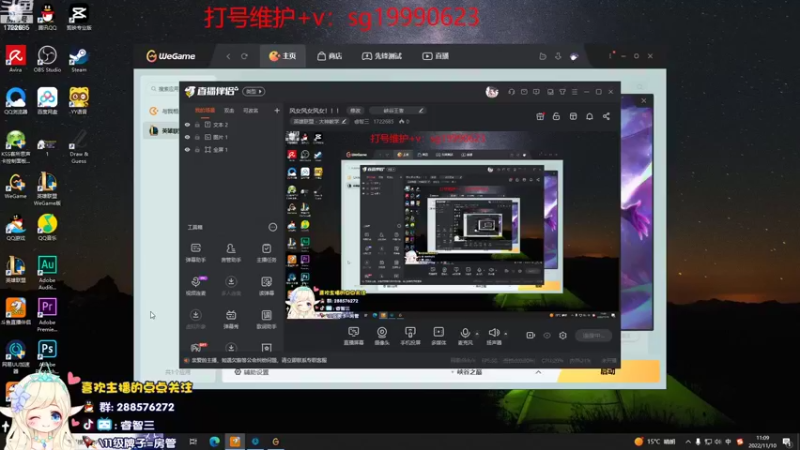This screenshot has height=450, width=800.
Task: Open the taskbar clock and date
Action: coord(763,442)
